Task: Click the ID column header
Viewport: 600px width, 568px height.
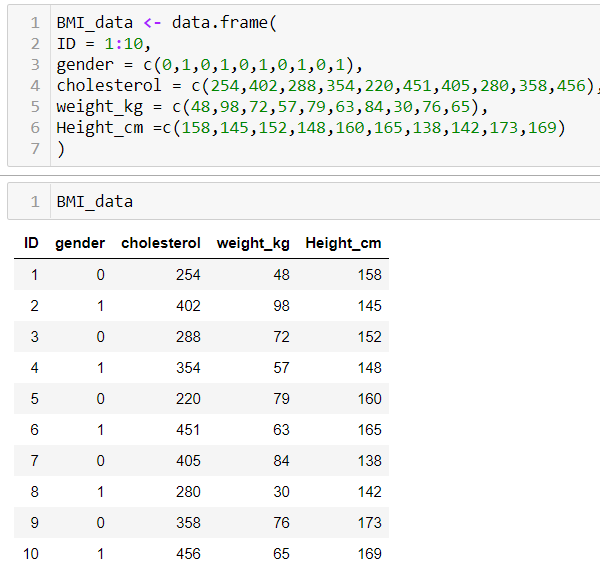Action: (31, 243)
